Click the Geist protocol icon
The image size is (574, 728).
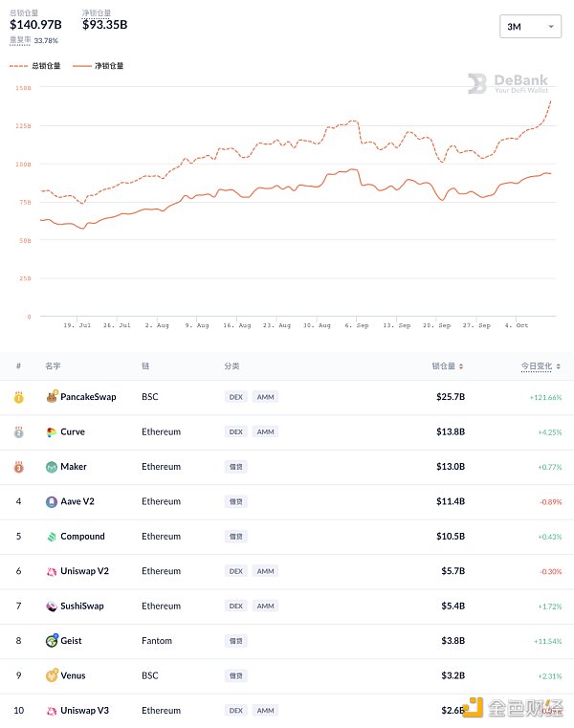(52, 641)
